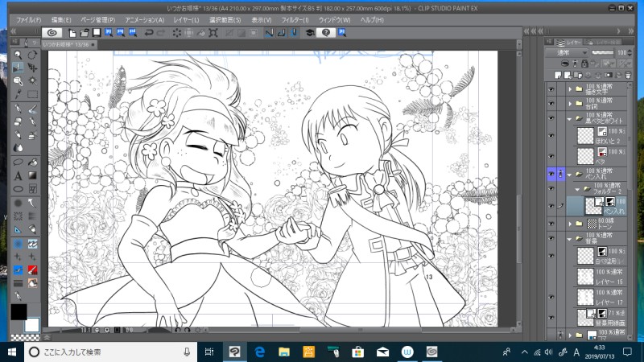Hide the ベタ layer
644x362 pixels.
tap(551, 156)
